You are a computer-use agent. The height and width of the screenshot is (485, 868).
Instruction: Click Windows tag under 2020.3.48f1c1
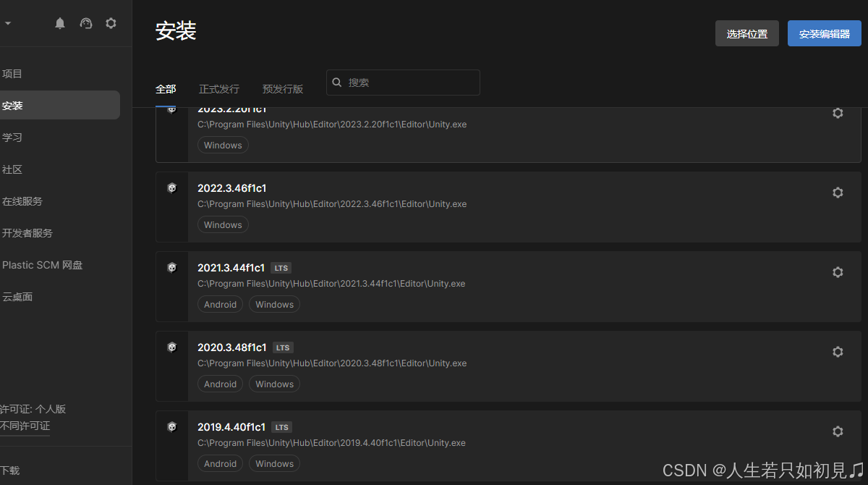[x=275, y=384]
